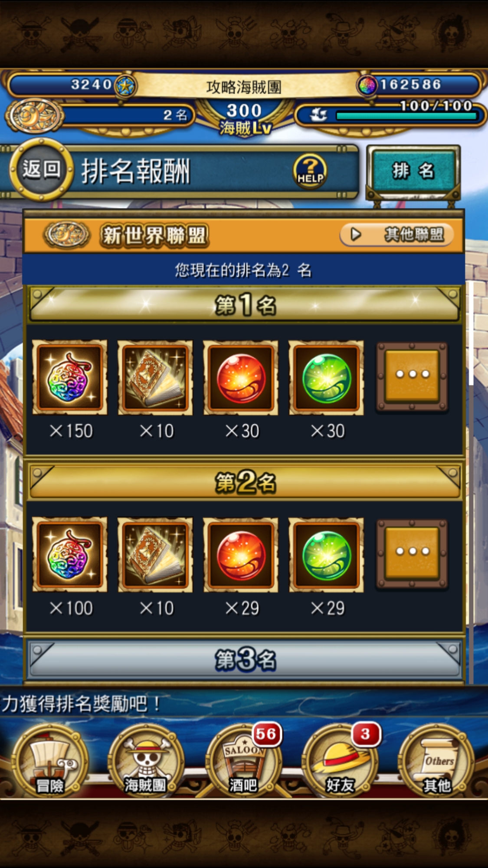Select the red orb ×29 reward
The image size is (488, 868).
tap(241, 555)
